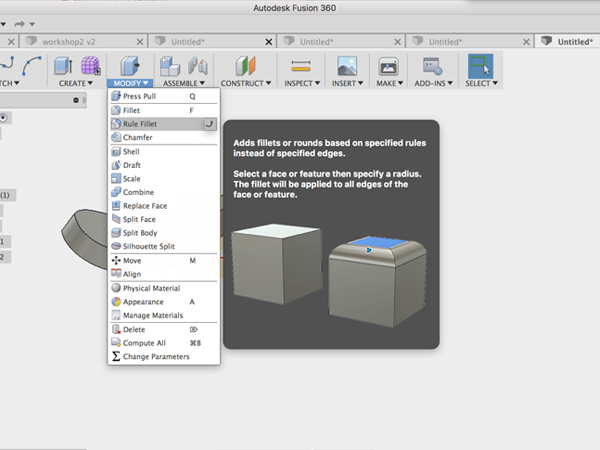The height and width of the screenshot is (450, 600).
Task: Click the Split Face icon
Action: tap(116, 219)
